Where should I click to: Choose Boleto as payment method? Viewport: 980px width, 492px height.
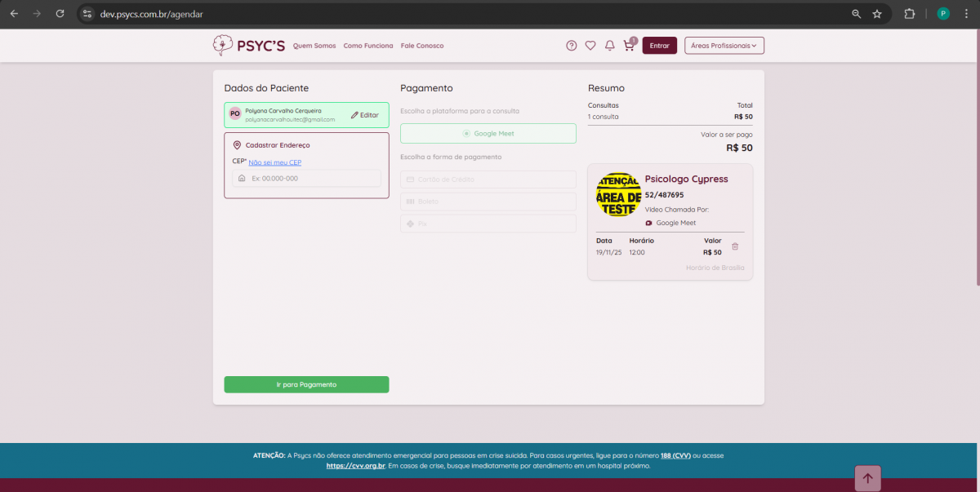(x=488, y=202)
